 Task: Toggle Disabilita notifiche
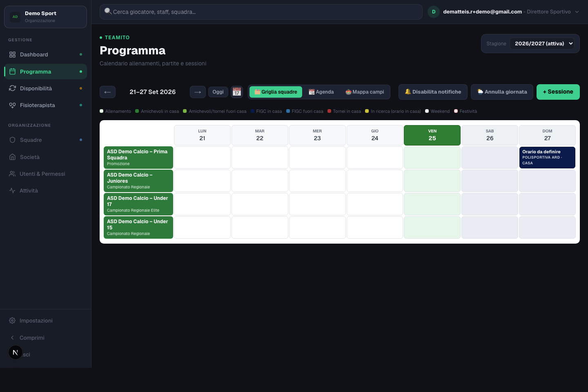pos(433,92)
